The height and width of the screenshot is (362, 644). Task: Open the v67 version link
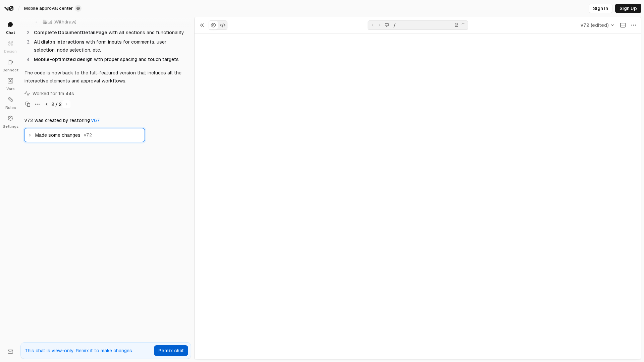tap(95, 120)
